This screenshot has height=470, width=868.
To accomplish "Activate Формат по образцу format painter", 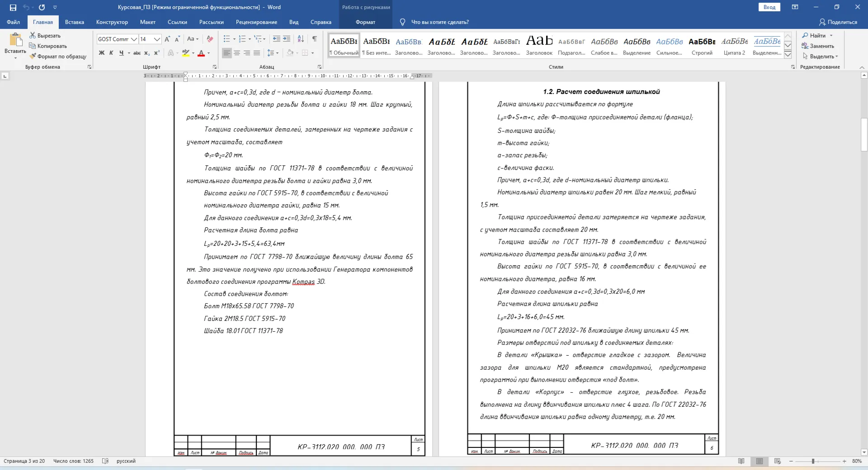I will click(58, 56).
